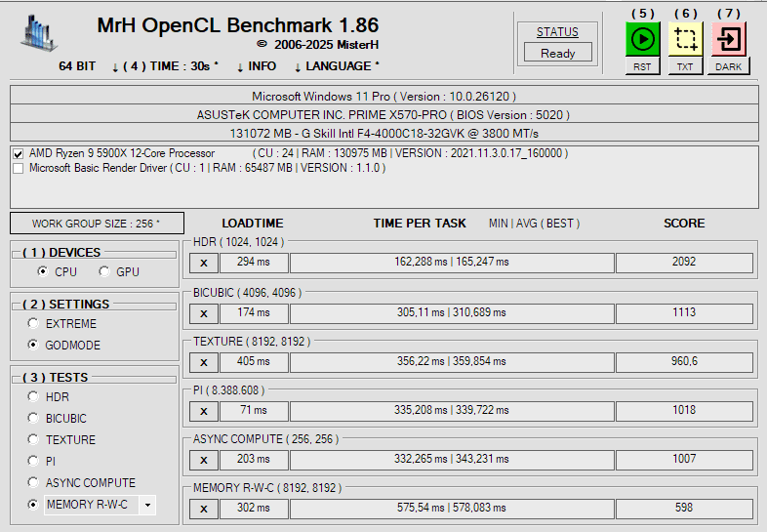Click MEMORY R-W-C load time 302 ms
The width and height of the screenshot is (767, 532).
tap(254, 509)
